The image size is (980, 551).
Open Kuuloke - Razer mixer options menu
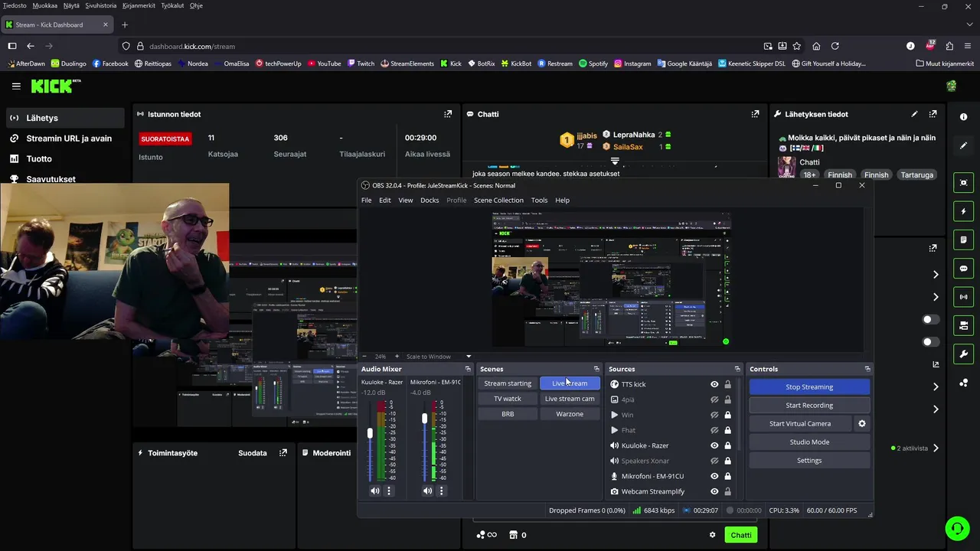pyautogui.click(x=389, y=491)
